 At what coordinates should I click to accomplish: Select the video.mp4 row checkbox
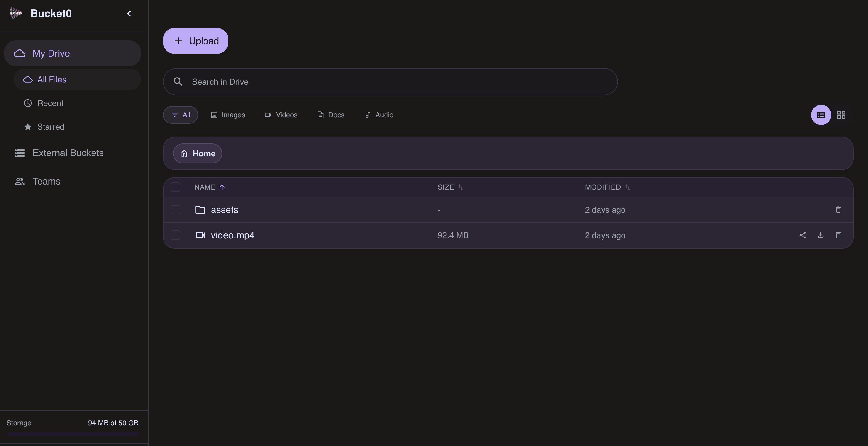175,235
